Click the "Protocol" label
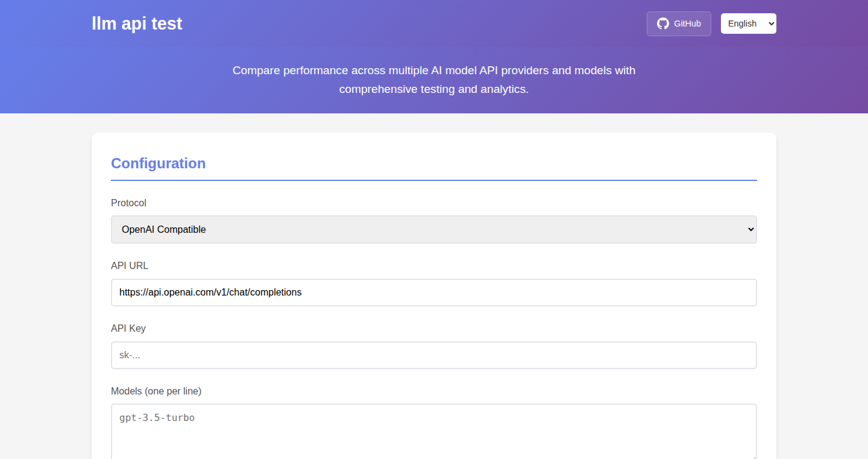 point(128,203)
